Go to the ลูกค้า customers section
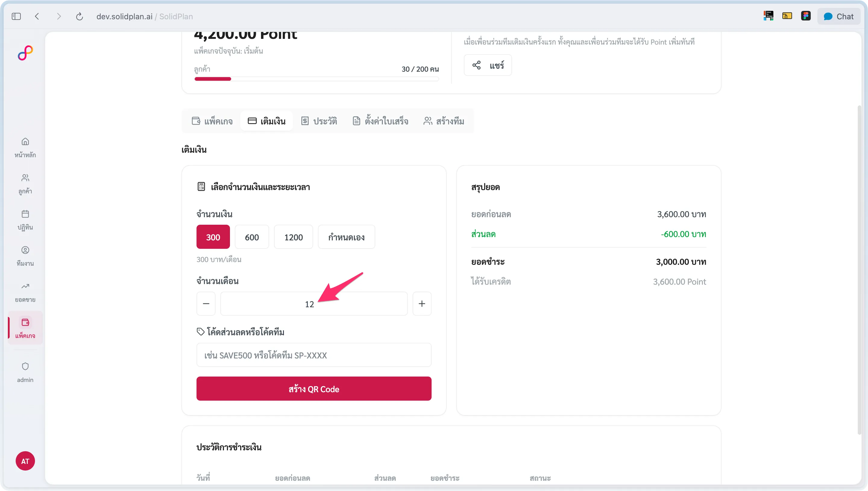 25,184
